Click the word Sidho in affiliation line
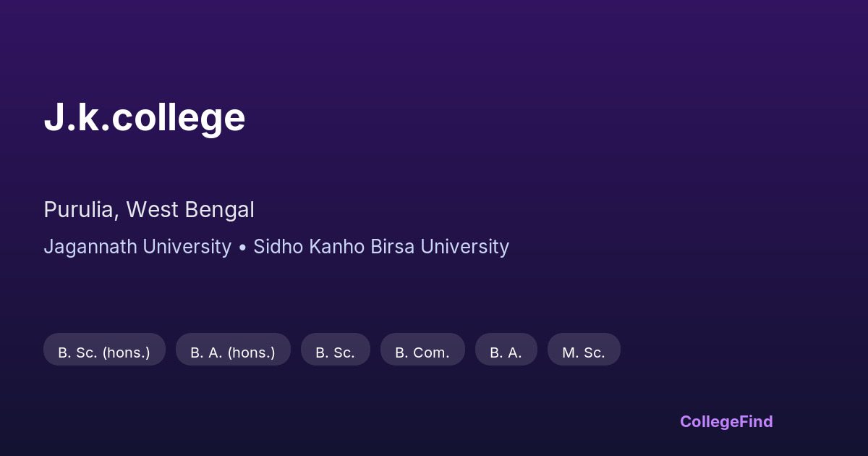 (x=278, y=247)
